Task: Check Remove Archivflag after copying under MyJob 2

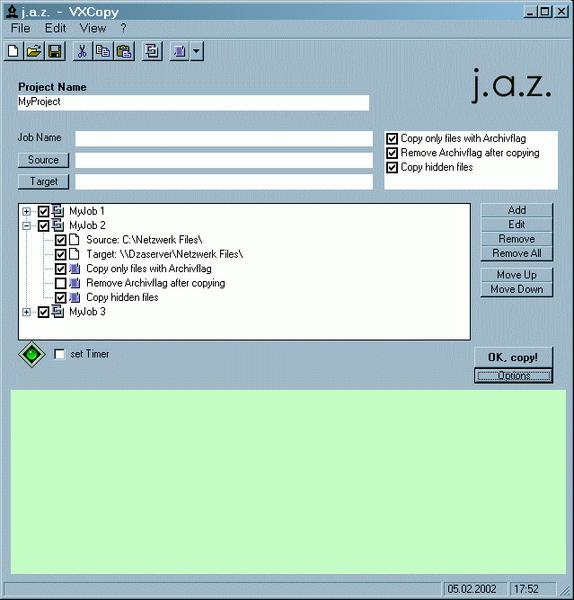Action: point(60,283)
